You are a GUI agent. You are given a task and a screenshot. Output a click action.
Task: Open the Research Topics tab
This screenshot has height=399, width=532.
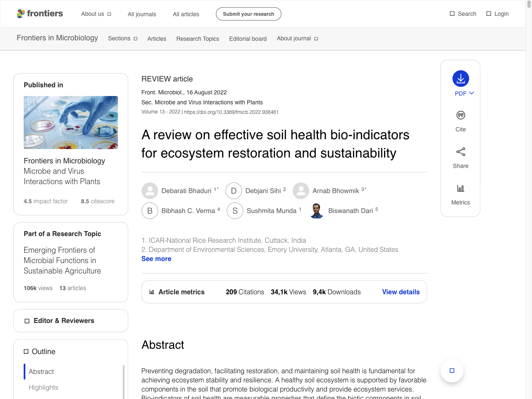pos(197,39)
